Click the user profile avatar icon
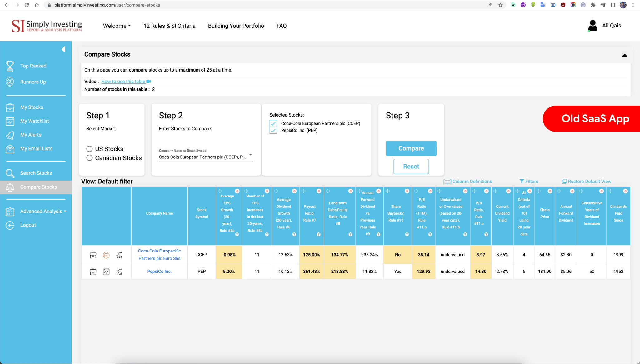Viewport: 640px width, 364px height. pos(592,26)
